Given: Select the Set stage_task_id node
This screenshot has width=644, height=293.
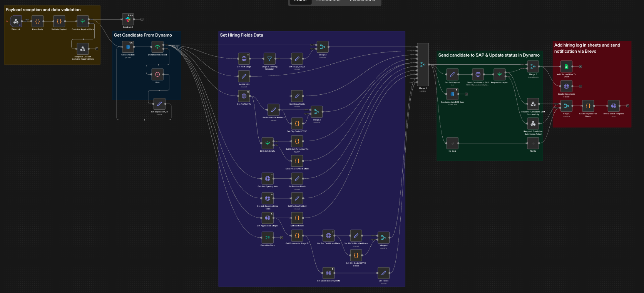Looking at the screenshot, I should (297, 59).
